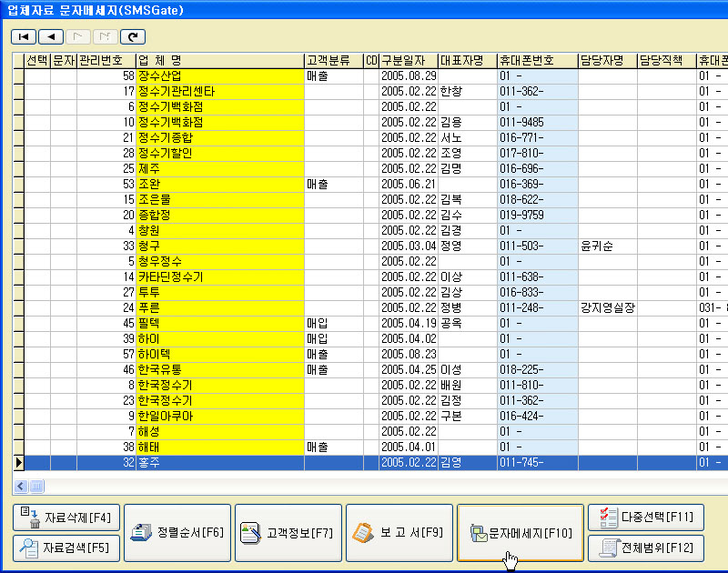The image size is (728, 573).
Task: Send text via 문자메세지[F10] button
Action: coord(521,533)
